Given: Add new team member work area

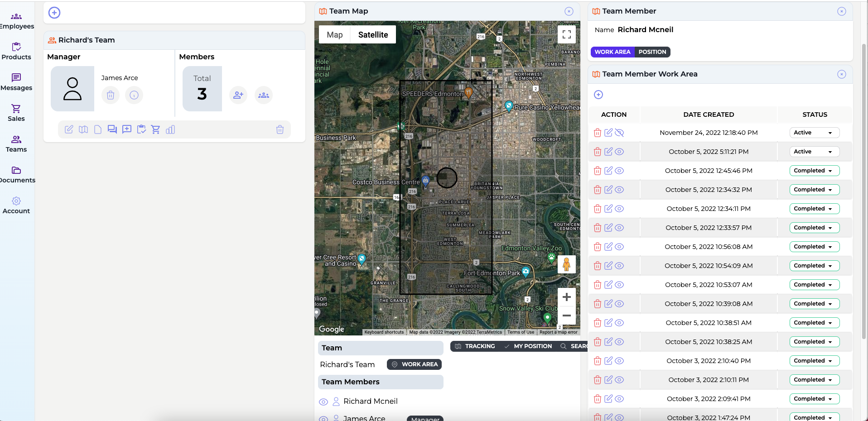Looking at the screenshot, I should coord(598,95).
